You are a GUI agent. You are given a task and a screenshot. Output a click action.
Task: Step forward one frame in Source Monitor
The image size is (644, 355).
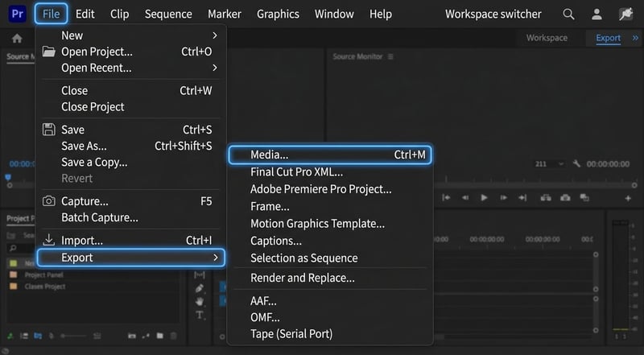503,198
